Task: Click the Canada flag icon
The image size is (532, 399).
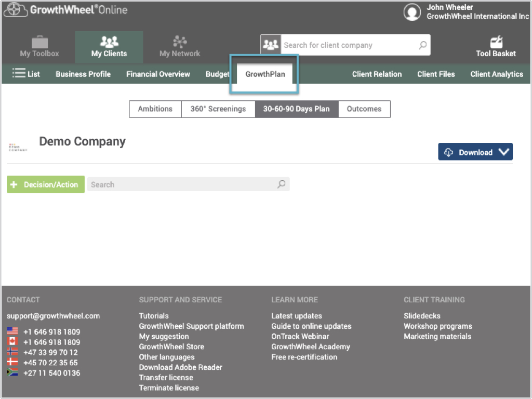Action: click(12, 341)
